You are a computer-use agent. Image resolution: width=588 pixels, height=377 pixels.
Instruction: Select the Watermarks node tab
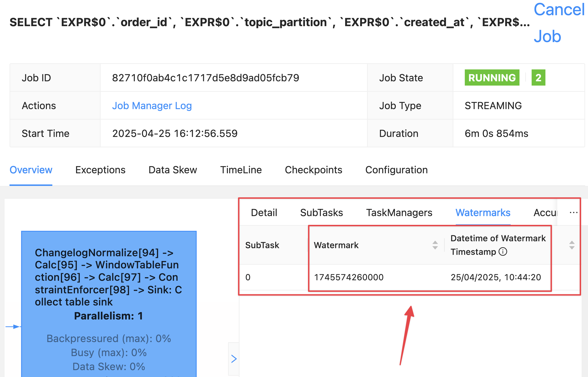(483, 213)
